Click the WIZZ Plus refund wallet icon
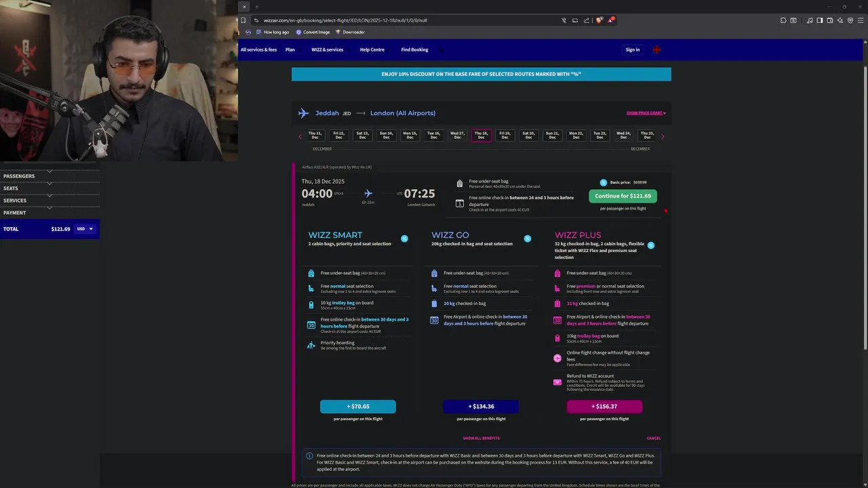The image size is (868, 488). click(557, 382)
